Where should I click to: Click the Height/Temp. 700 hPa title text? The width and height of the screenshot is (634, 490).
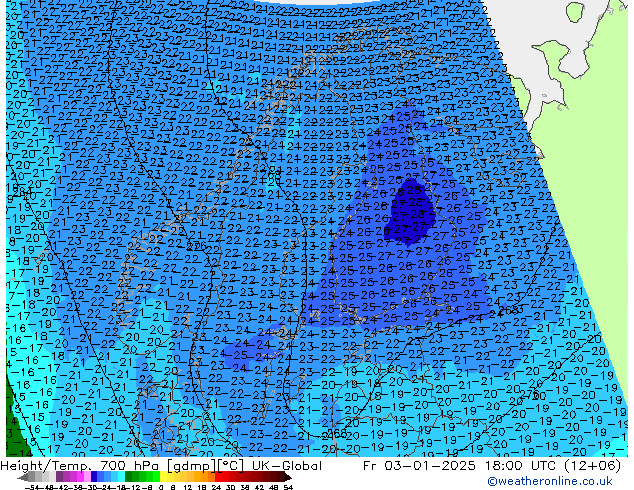tap(80, 466)
